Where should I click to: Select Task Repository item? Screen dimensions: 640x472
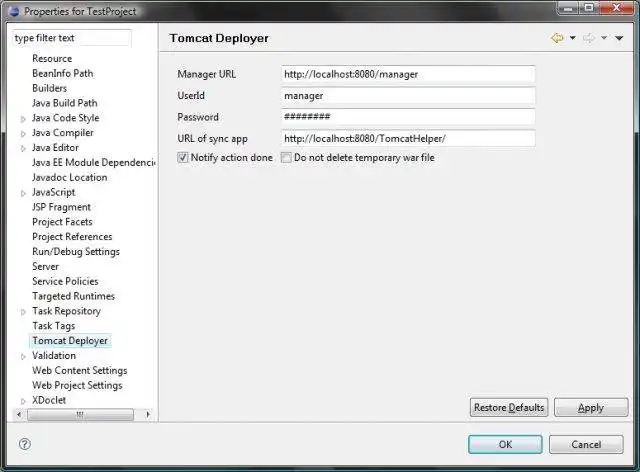[x=66, y=311]
